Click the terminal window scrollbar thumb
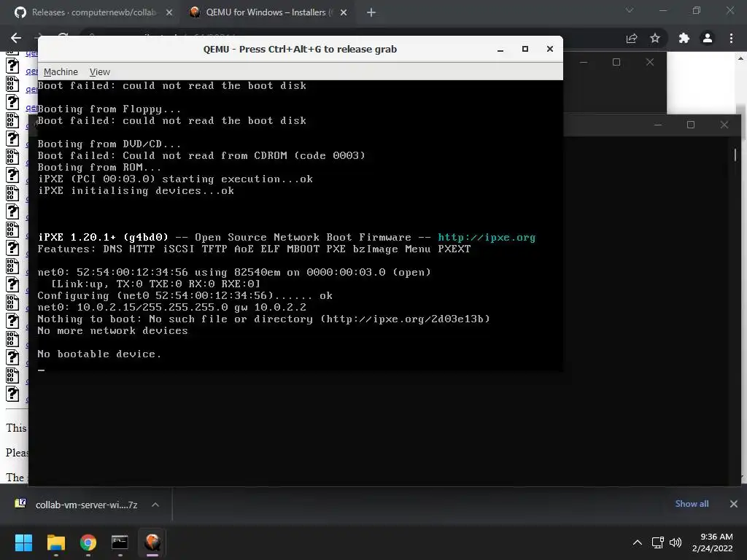The width and height of the screenshot is (747, 560). [x=735, y=155]
